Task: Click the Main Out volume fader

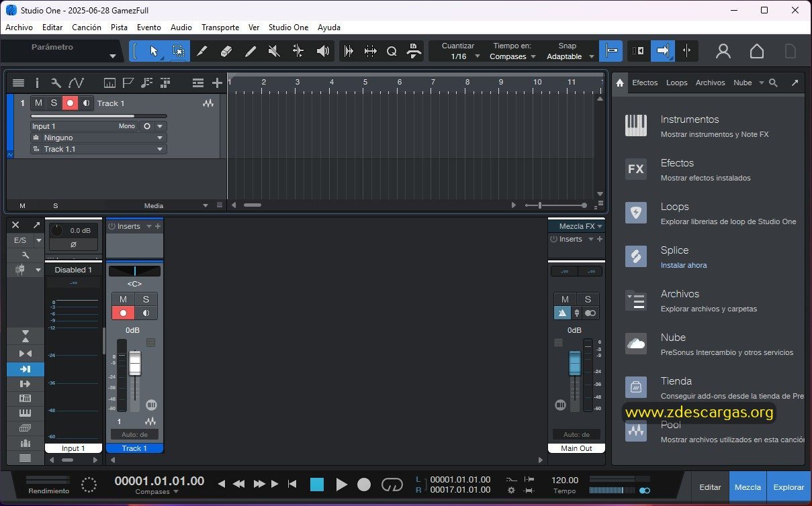Action: [x=574, y=363]
